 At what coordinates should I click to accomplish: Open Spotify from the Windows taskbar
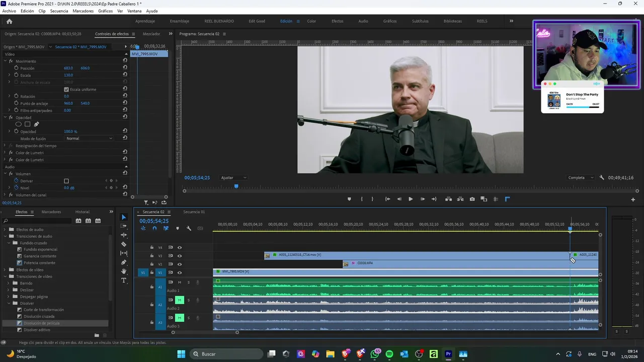[x=389, y=354]
